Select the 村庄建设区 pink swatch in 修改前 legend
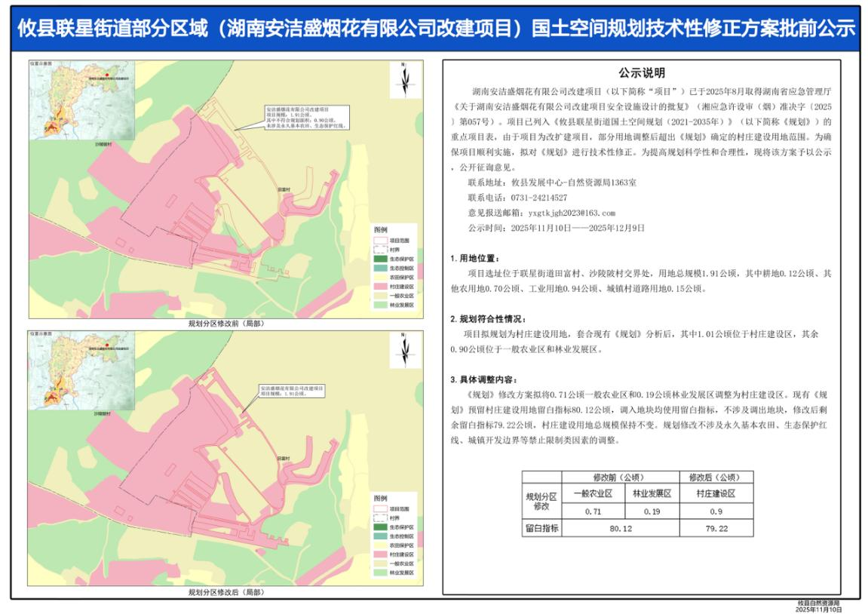Image resolution: width=868 pixels, height=614 pixels. [x=379, y=287]
